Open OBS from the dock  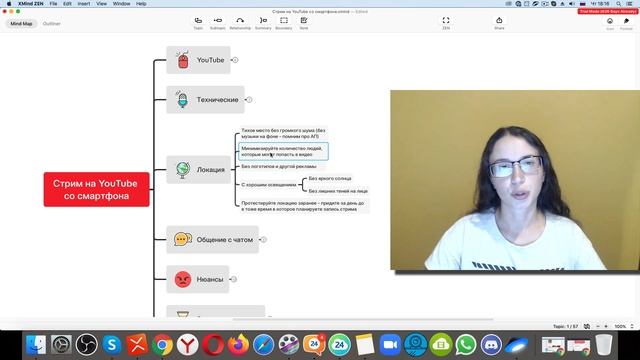pos(87,345)
